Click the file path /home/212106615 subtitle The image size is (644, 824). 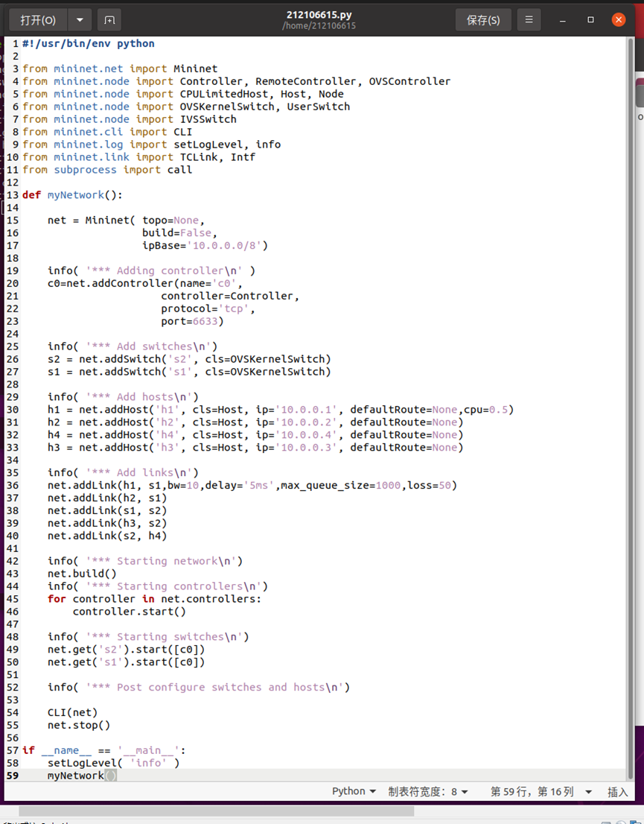(319, 26)
